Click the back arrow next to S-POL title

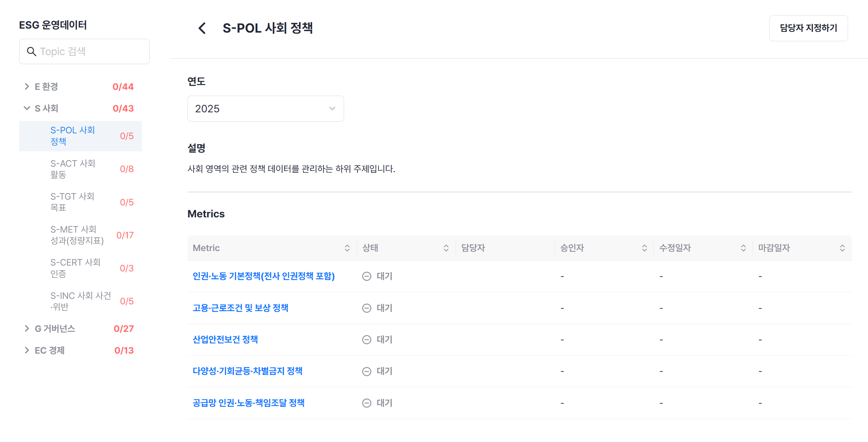tap(202, 28)
